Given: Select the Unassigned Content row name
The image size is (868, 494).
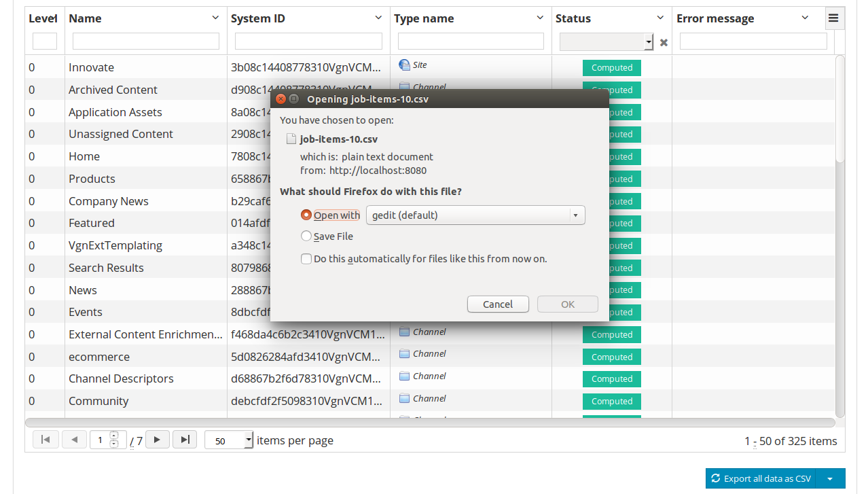Looking at the screenshot, I should 121,134.
